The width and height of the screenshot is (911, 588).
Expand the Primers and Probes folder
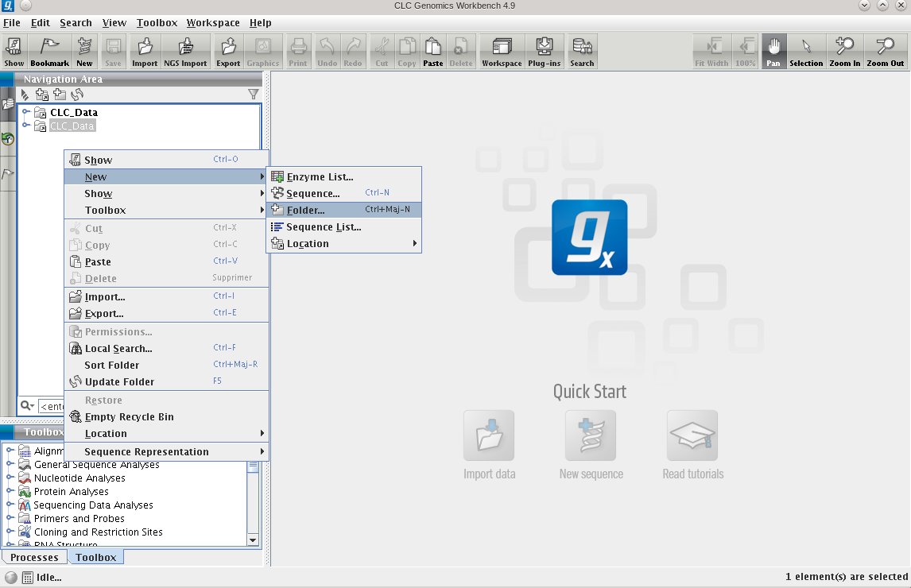pos(10,518)
